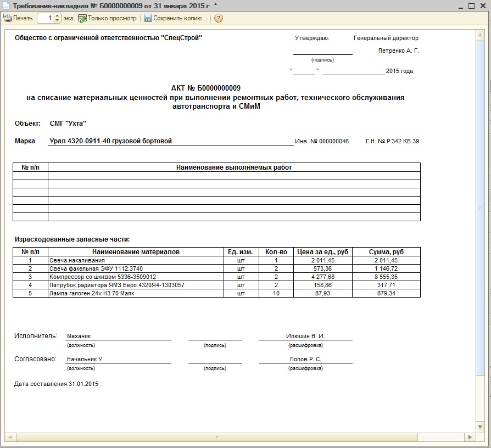Screen dimensions: 491x448
Task: Toggle Только просмотр view-only mode
Action: click(107, 18)
